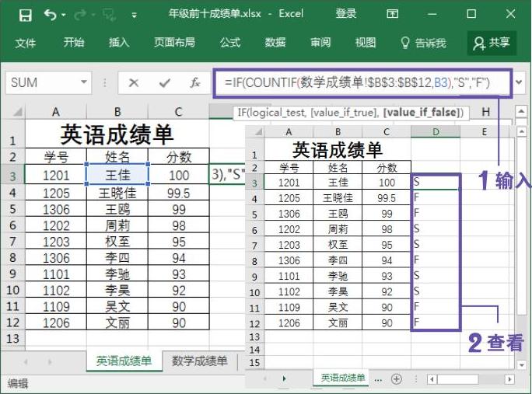Screen dimensions: 532x394
Task: Open the 数据 ribbon tab
Action: [x=275, y=43]
